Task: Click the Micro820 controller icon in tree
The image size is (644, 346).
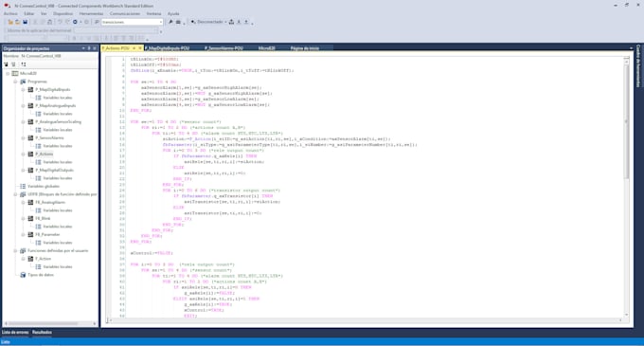Action: coord(15,74)
